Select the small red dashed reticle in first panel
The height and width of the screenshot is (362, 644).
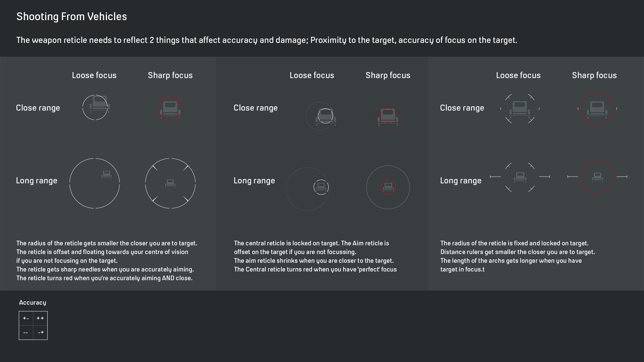tap(170, 109)
